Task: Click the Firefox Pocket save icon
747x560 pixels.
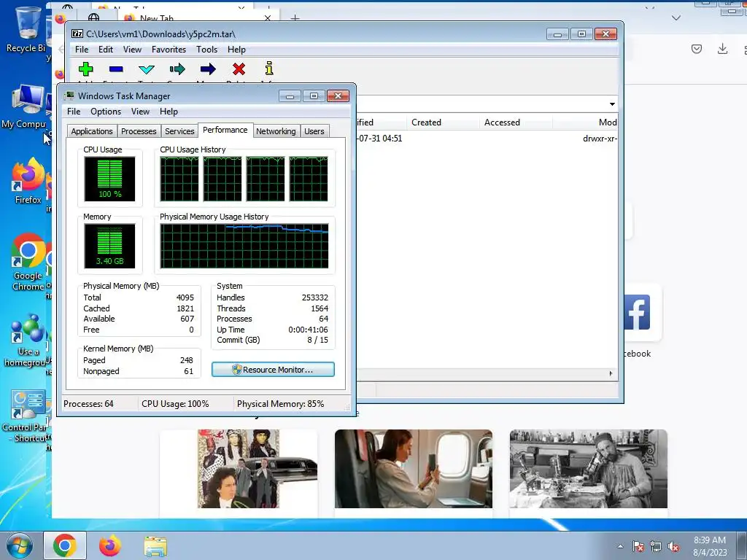Action: point(697,49)
